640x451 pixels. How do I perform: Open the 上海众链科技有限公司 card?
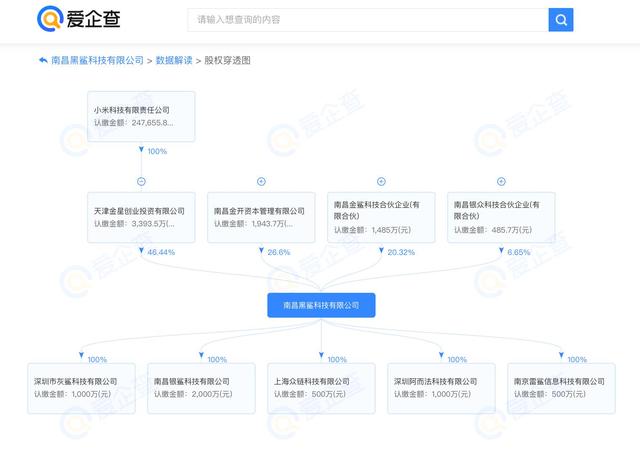321,389
